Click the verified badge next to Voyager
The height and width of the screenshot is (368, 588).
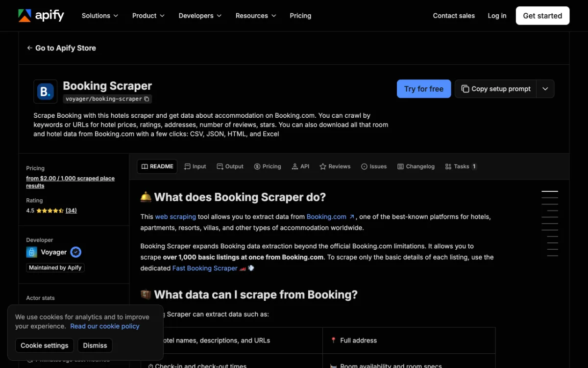point(75,252)
